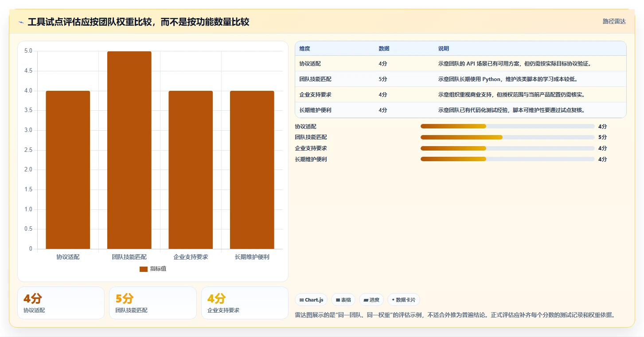Select the 进度 tag chip

click(x=371, y=300)
